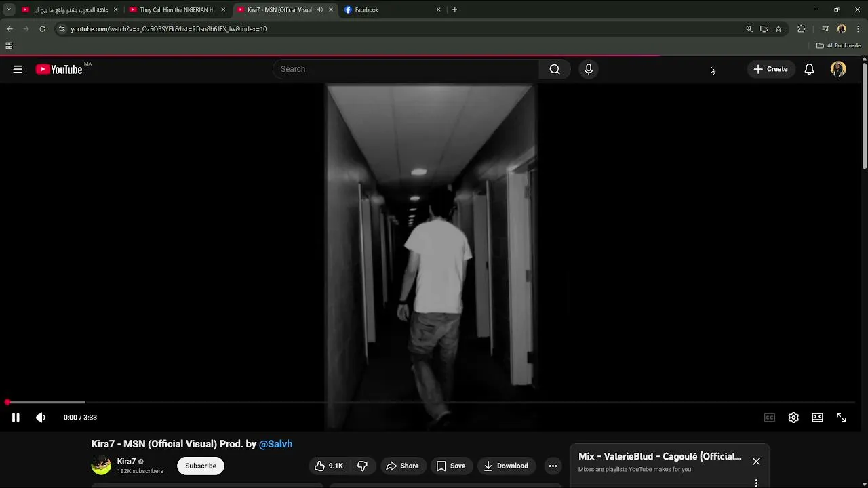Open more actions ellipsis under video
Viewport: 868px width, 488px height.
(553, 466)
